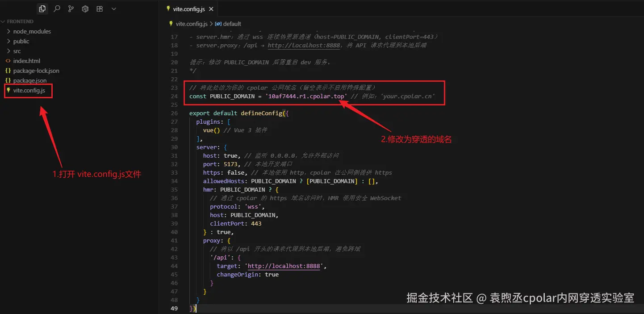The image size is (644, 314).
Task: Click line number 24 in the gutter
Action: (174, 96)
